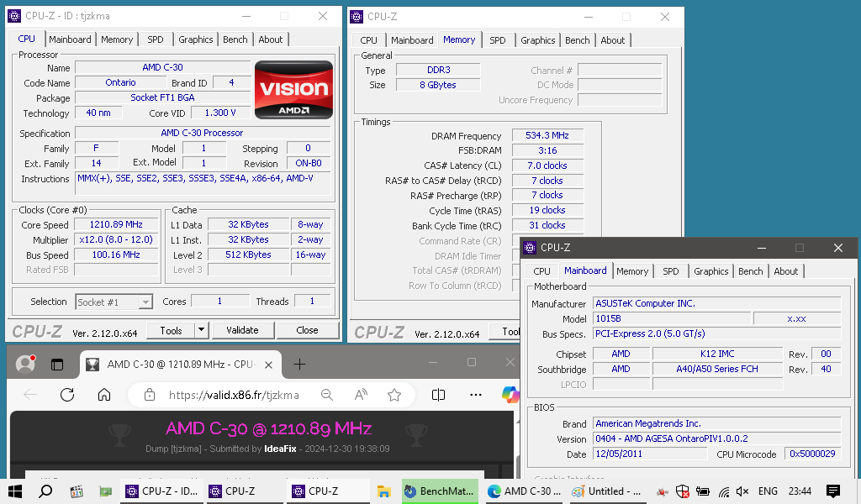The width and height of the screenshot is (861, 504).
Task: Expand the Socket #1 selection dropdown
Action: coord(145,302)
